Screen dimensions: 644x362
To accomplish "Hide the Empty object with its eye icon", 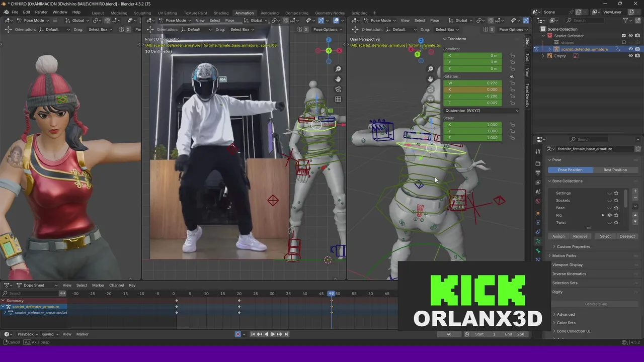I will tap(631, 56).
